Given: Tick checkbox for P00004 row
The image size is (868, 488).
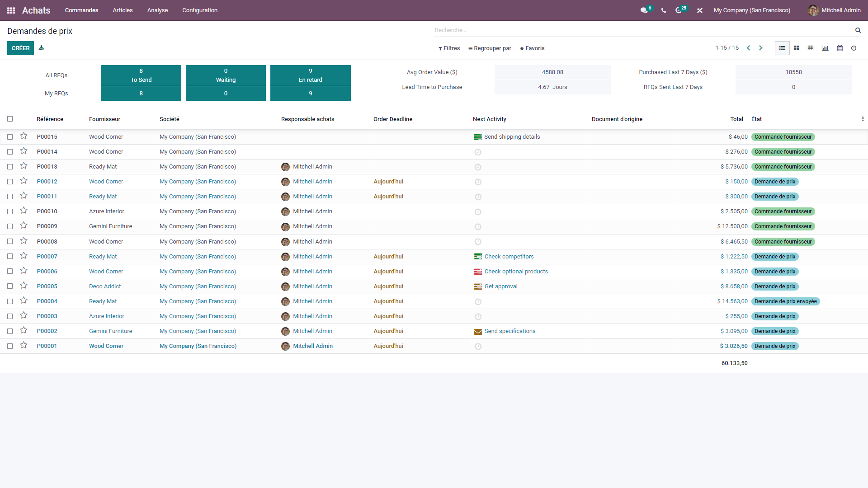Looking at the screenshot, I should pyautogui.click(x=10, y=301).
